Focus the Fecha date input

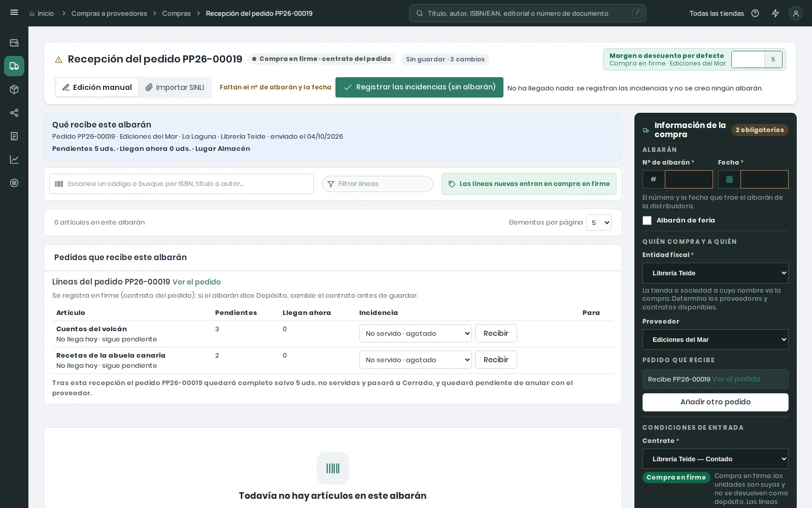[764, 179]
